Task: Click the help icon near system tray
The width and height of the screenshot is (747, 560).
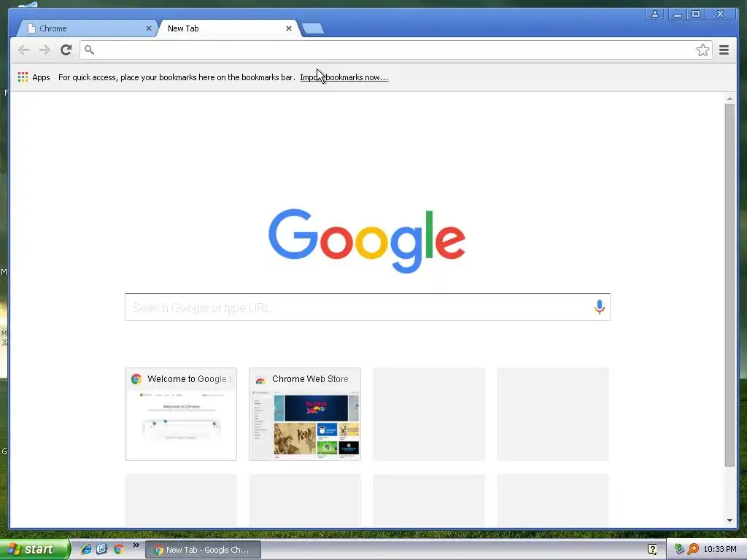Action: click(652, 549)
